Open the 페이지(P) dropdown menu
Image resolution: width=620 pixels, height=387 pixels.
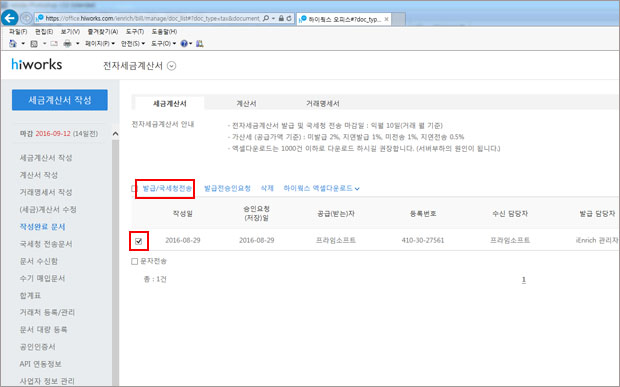[x=100, y=43]
